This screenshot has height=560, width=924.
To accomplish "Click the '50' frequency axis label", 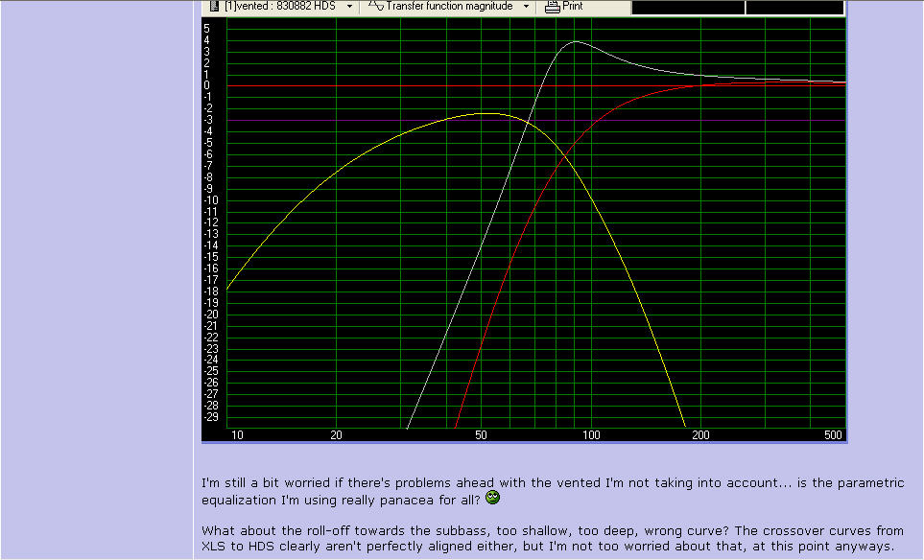I will click(481, 434).
